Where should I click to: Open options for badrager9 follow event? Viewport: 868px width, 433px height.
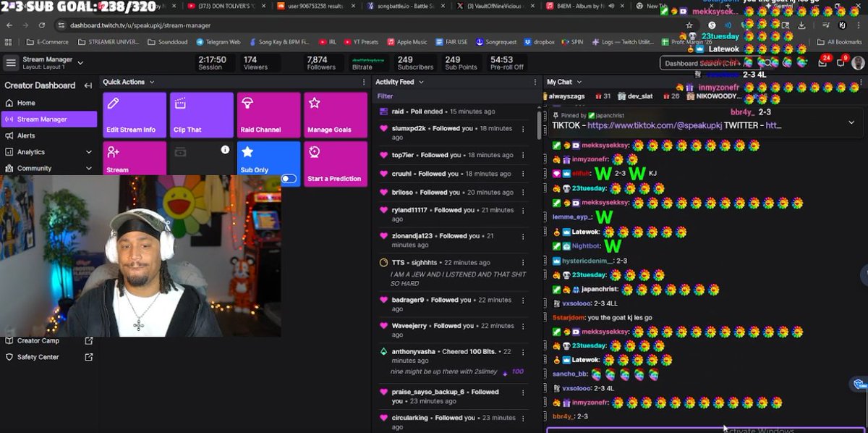tap(523, 300)
